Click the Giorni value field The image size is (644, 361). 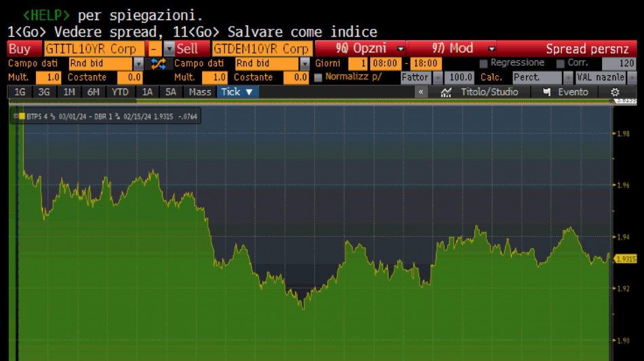(358, 64)
